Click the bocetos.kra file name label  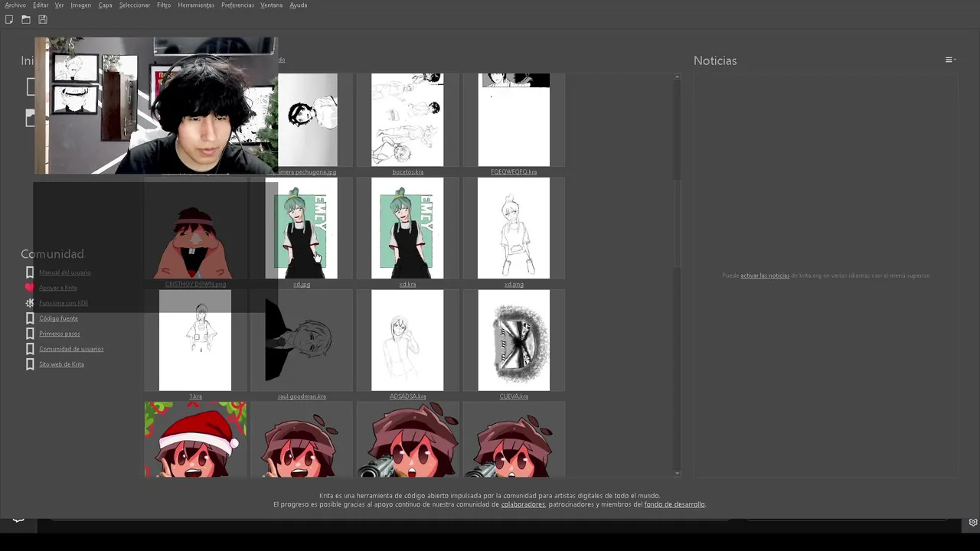[x=407, y=172]
